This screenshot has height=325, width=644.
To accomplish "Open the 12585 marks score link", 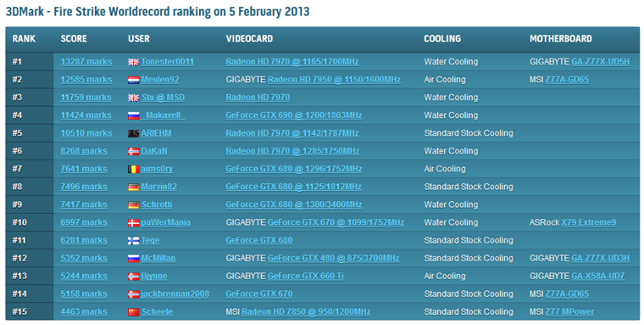I will pos(86,80).
